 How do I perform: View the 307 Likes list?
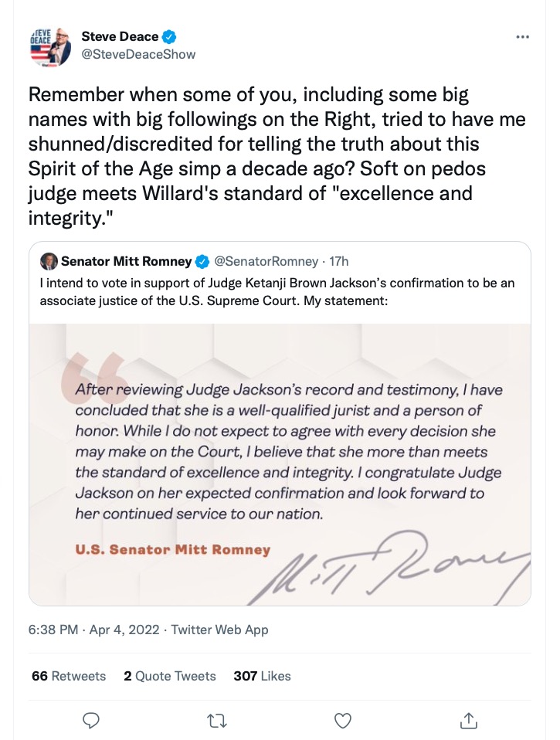pos(262,676)
